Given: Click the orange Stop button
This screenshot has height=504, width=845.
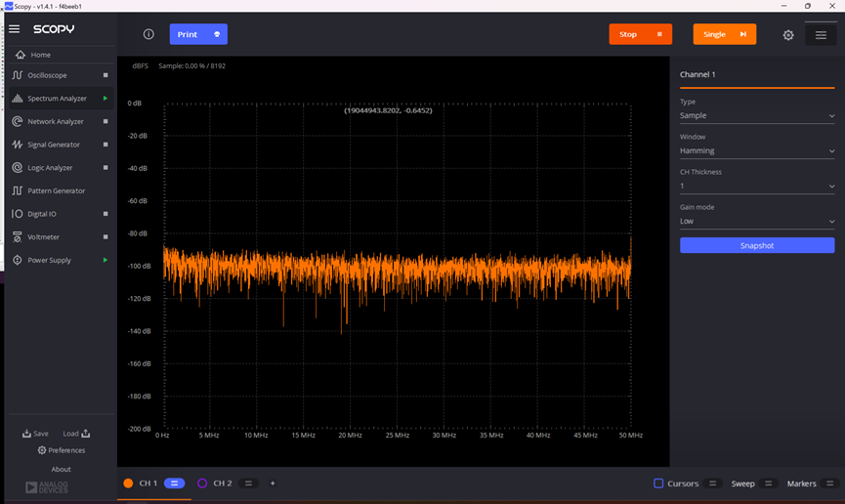Looking at the screenshot, I should click(x=640, y=34).
